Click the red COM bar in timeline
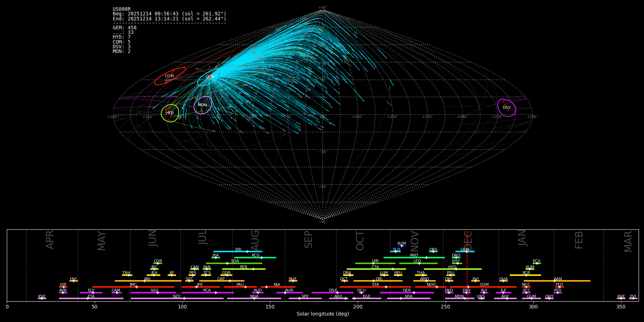The width and height of the screenshot is (644, 322). point(483,287)
